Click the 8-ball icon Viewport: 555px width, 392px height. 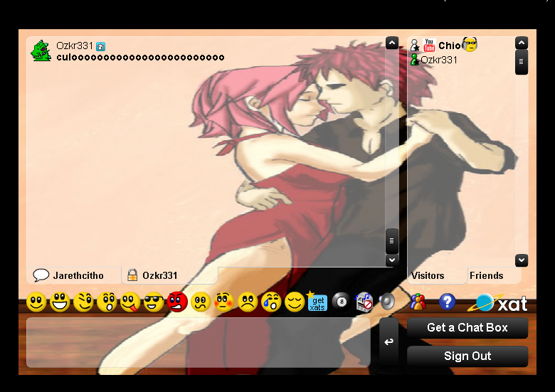pos(341,302)
